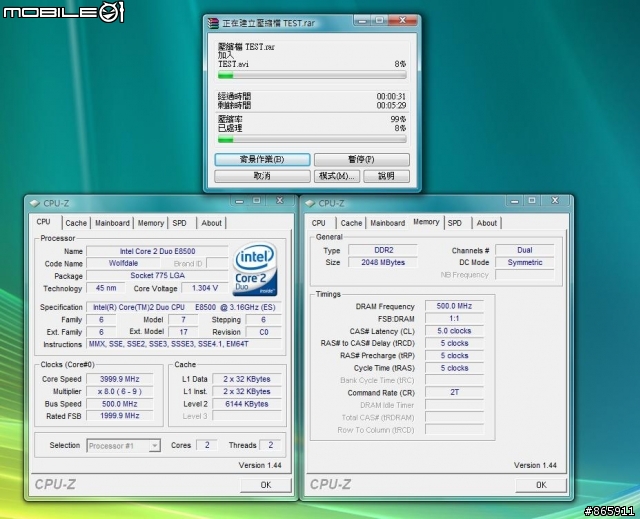Open Memory tab in left CPU-Z window
Viewport: 640px width, 519px height.
point(151,223)
